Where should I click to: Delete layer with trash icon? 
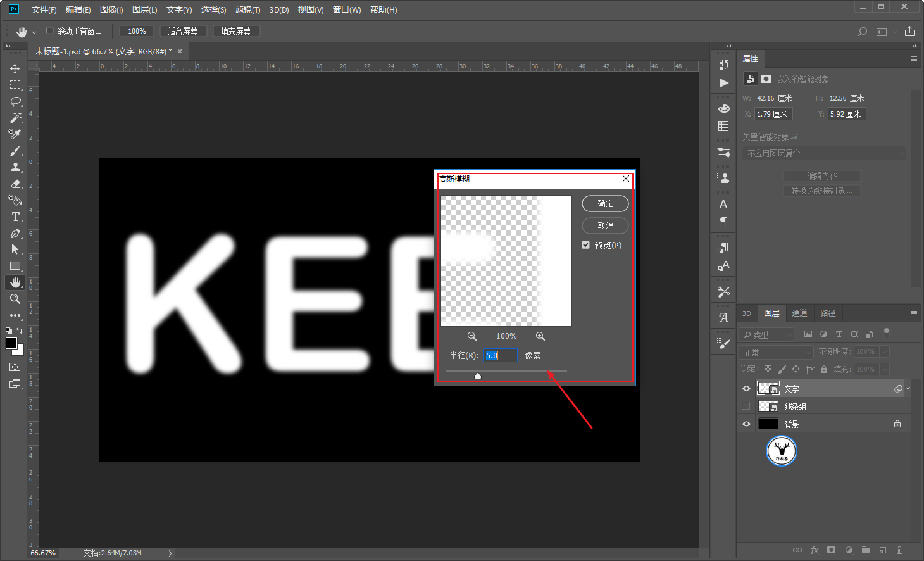click(x=900, y=550)
